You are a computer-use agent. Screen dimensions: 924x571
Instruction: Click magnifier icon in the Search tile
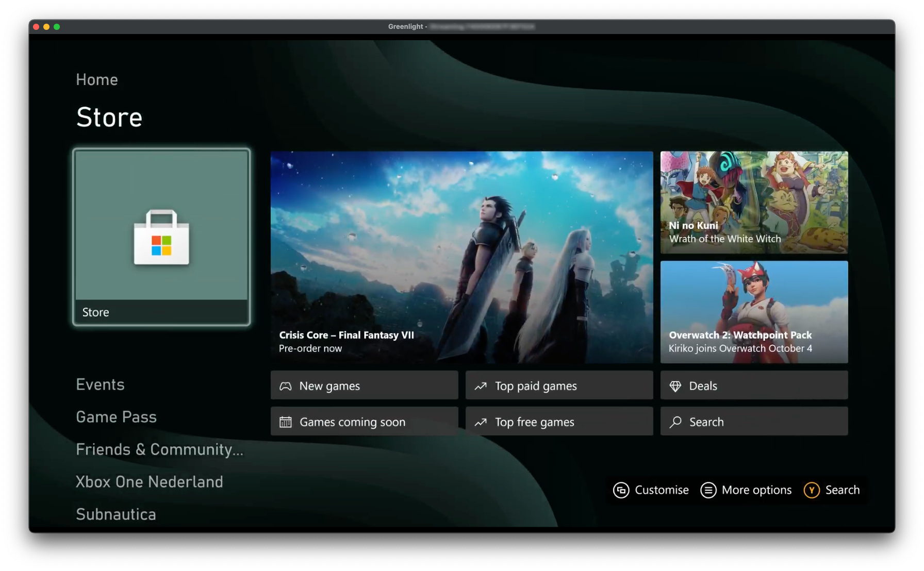675,422
